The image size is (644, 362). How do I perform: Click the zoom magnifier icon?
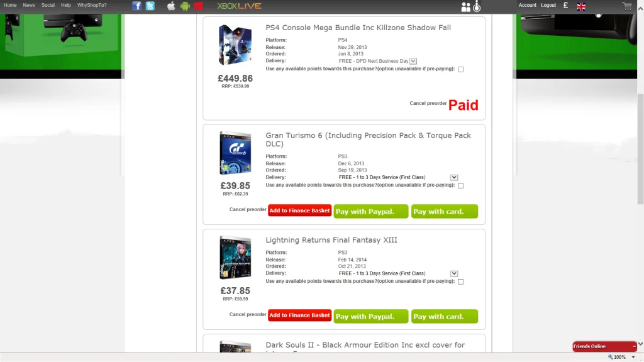610,357
